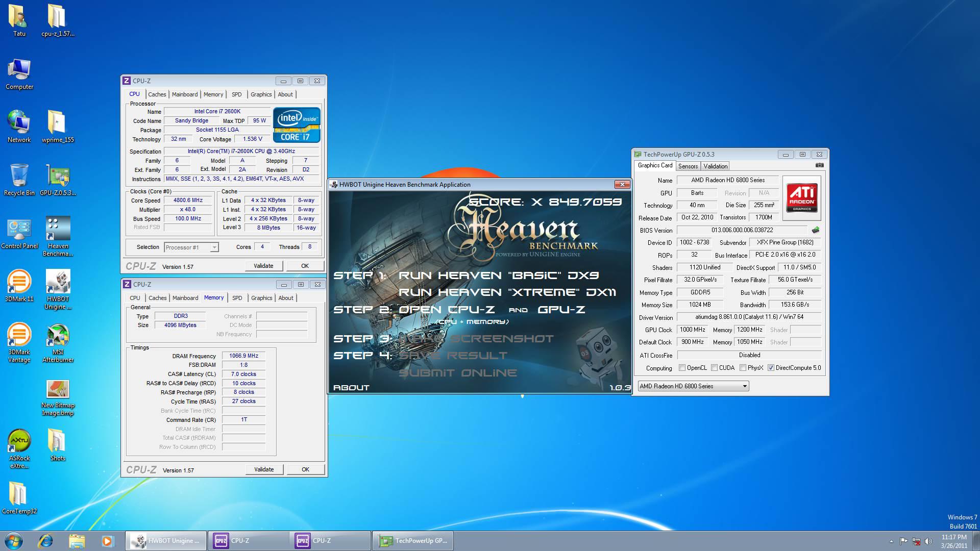
Task: Open the Network desktop icon
Action: point(19,127)
